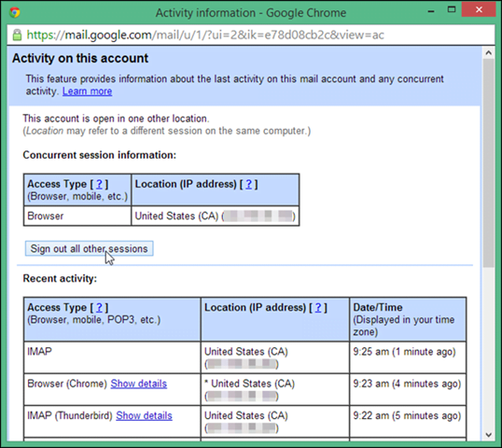Click the scrollbar down arrow
The height and width of the screenshot is (448, 502).
[489, 435]
